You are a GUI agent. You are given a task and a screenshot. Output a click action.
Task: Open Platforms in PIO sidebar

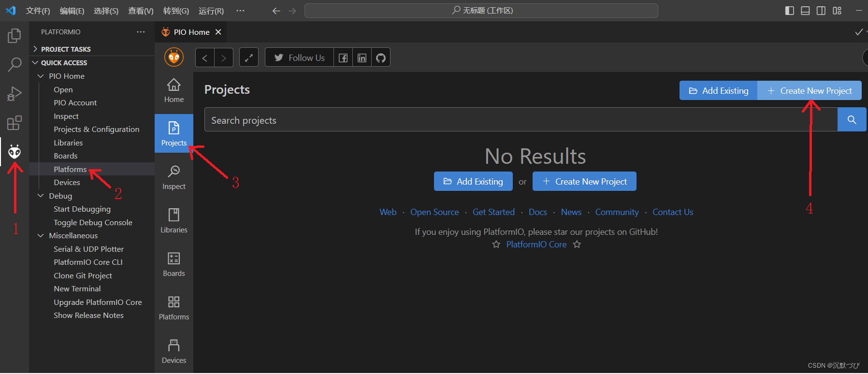174,308
